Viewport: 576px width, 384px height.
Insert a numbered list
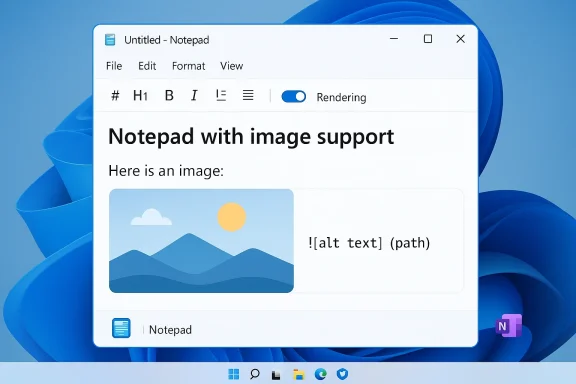pos(221,96)
